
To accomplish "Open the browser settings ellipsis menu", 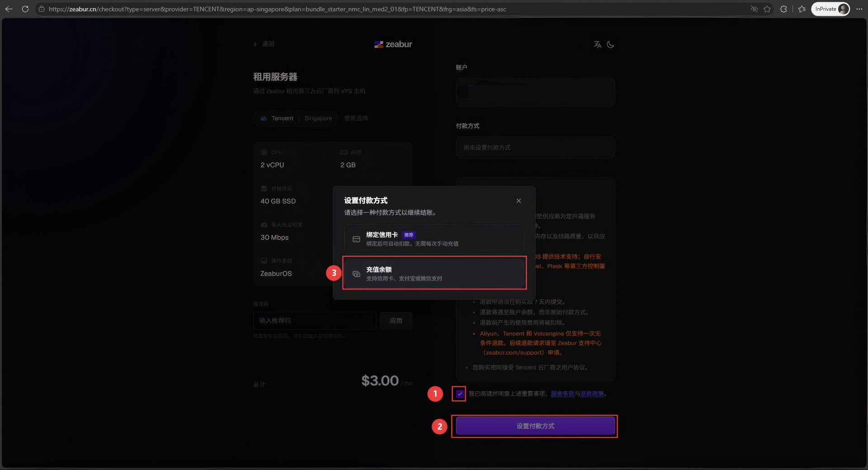I will click(859, 9).
